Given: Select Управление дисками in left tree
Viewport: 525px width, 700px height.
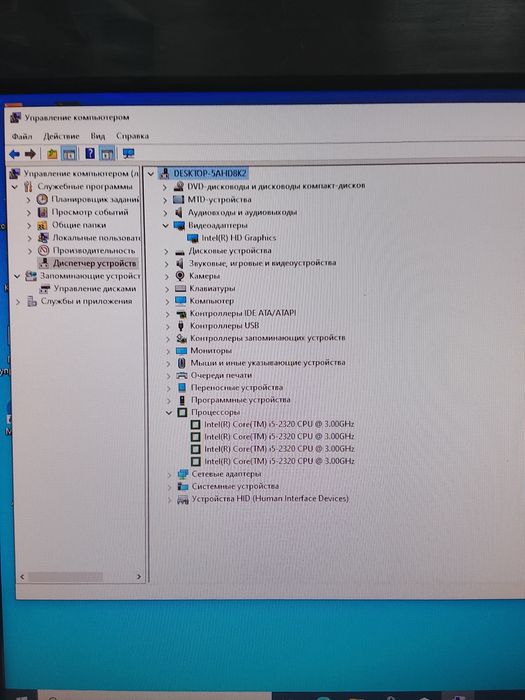Looking at the screenshot, I should pyautogui.click(x=95, y=289).
